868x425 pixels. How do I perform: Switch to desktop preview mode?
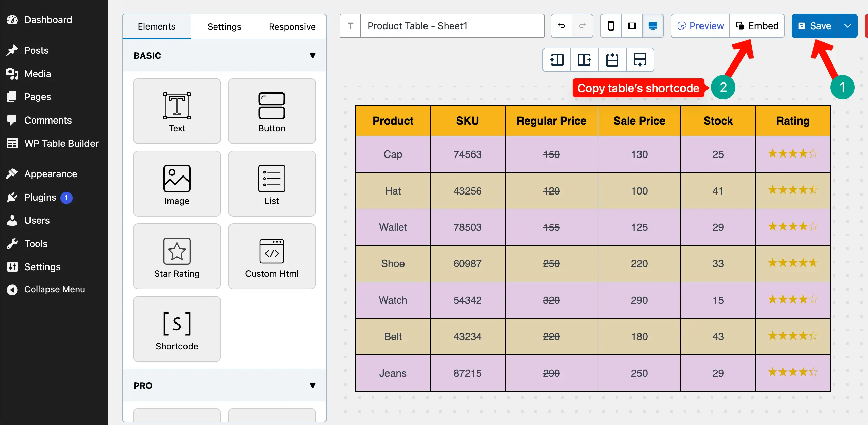653,26
